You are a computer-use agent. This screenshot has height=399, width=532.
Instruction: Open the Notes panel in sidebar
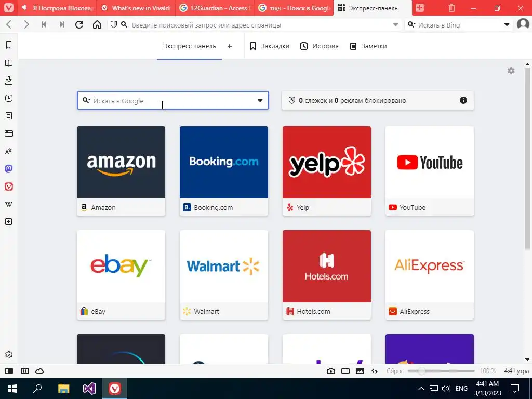click(9, 116)
